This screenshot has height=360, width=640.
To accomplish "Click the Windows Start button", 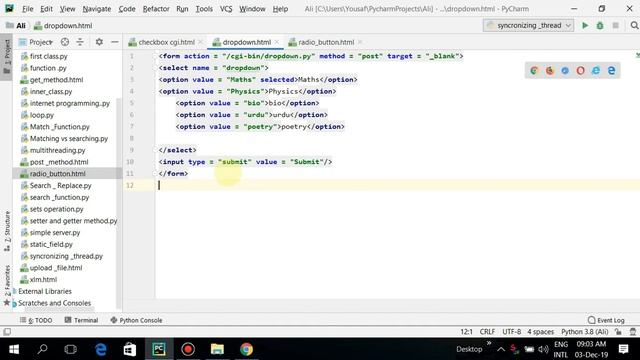I will tap(14, 349).
